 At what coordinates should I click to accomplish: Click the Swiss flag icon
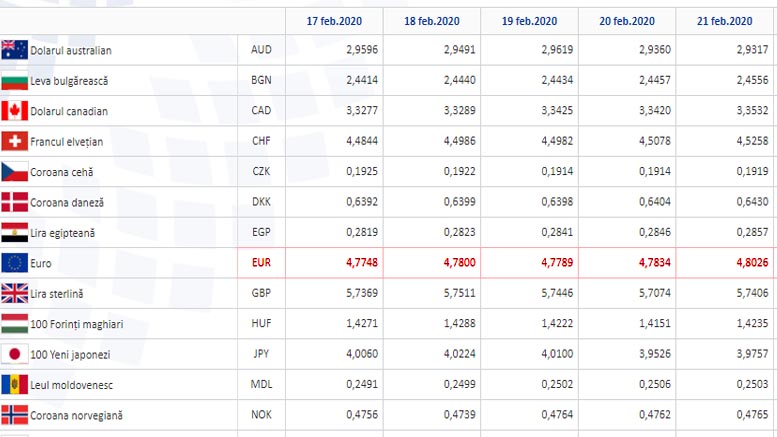pos(14,141)
